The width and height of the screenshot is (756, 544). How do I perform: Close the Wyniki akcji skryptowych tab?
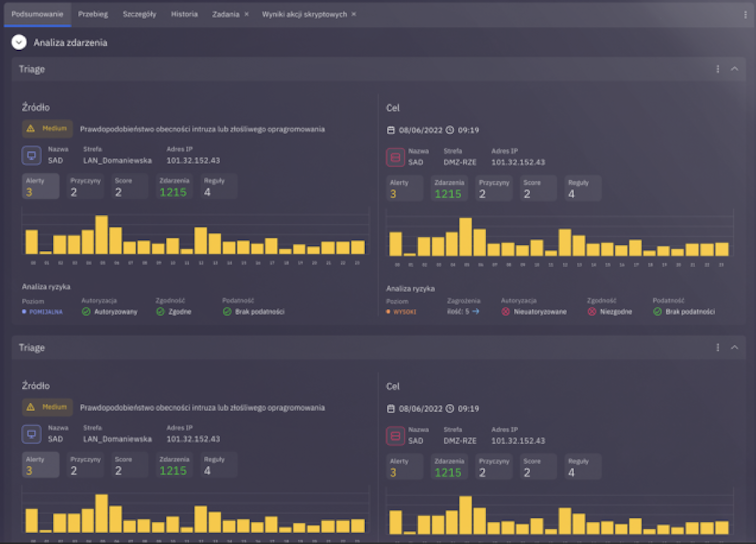(x=354, y=14)
